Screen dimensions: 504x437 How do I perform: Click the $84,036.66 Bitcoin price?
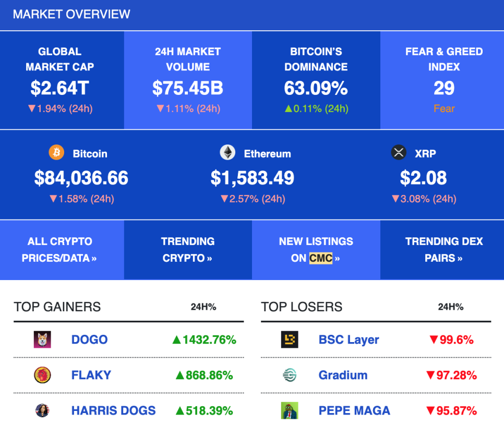pyautogui.click(x=81, y=178)
